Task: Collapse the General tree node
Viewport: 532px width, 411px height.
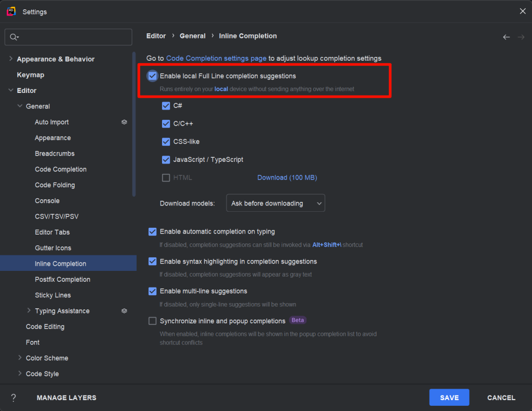Action: tap(20, 106)
